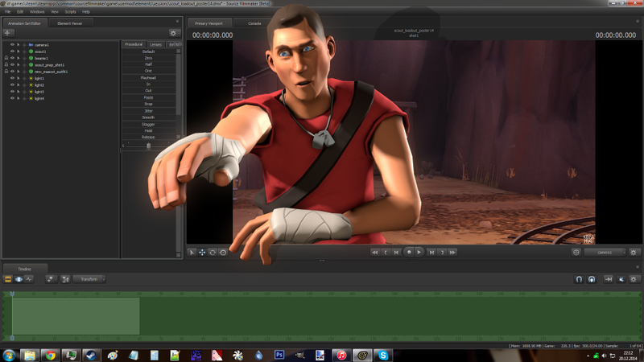Toggle visibility eye for camera1
The height and width of the screenshot is (362, 644).
click(x=12, y=45)
